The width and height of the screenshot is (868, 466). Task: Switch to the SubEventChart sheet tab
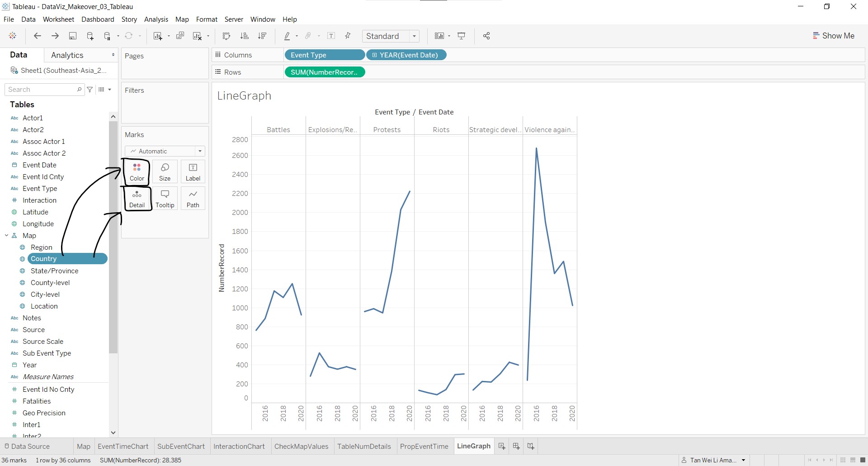pos(181,447)
